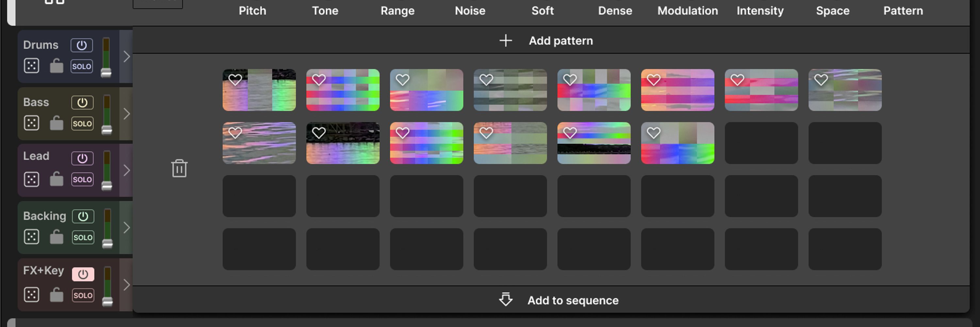
Task: Adjust the FX+Key volume fader
Action: click(x=108, y=301)
